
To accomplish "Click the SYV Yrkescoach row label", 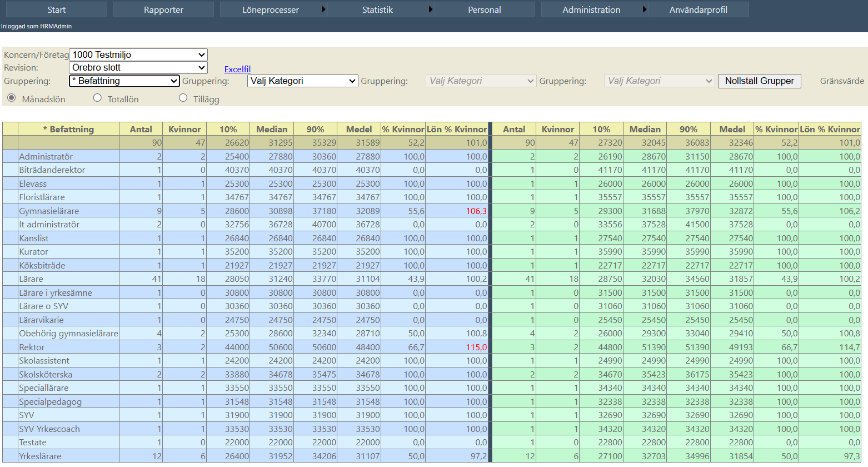I will [49, 429].
